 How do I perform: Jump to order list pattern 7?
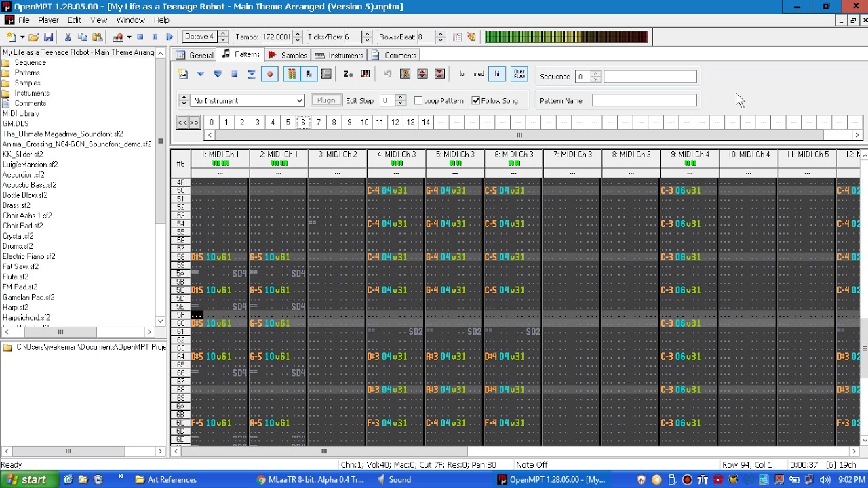[x=319, y=123]
